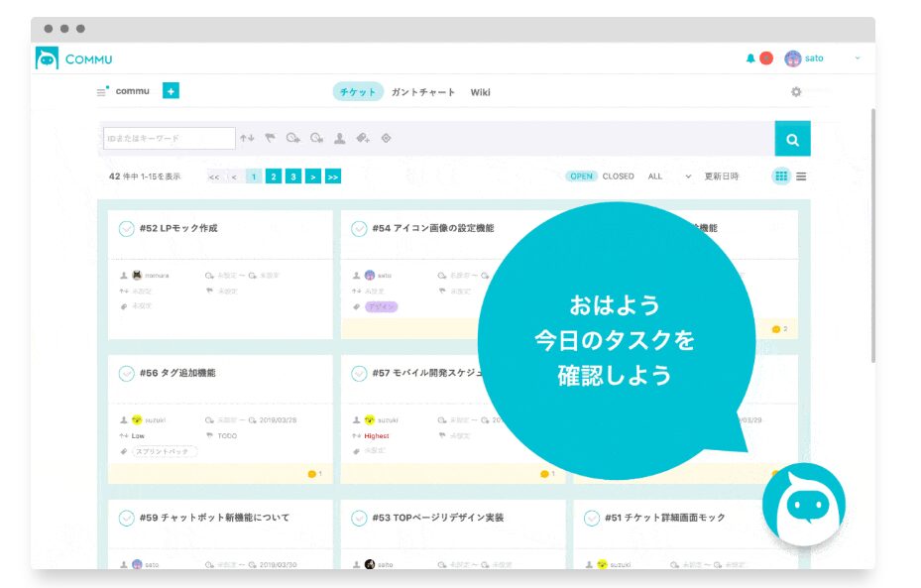
Task: Click suzuki assignee avatar on #56
Action: click(x=137, y=419)
